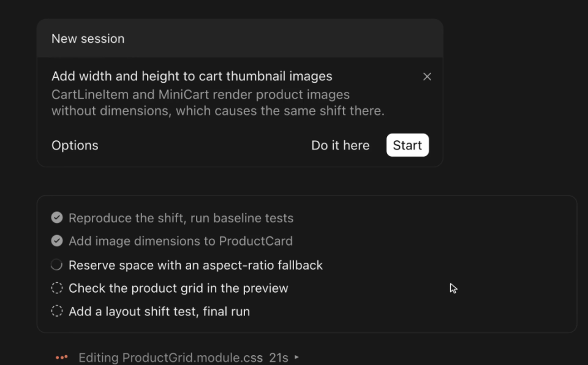Image resolution: width=588 pixels, height=365 pixels.
Task: Click the Start button
Action: [407, 145]
